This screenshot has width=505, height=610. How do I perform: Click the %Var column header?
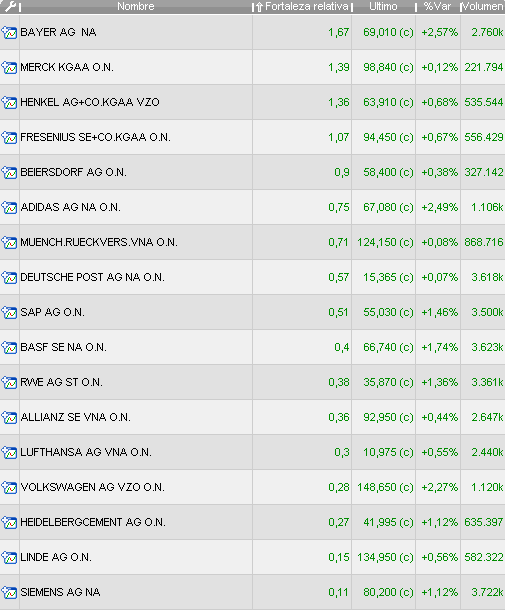pos(437,6)
